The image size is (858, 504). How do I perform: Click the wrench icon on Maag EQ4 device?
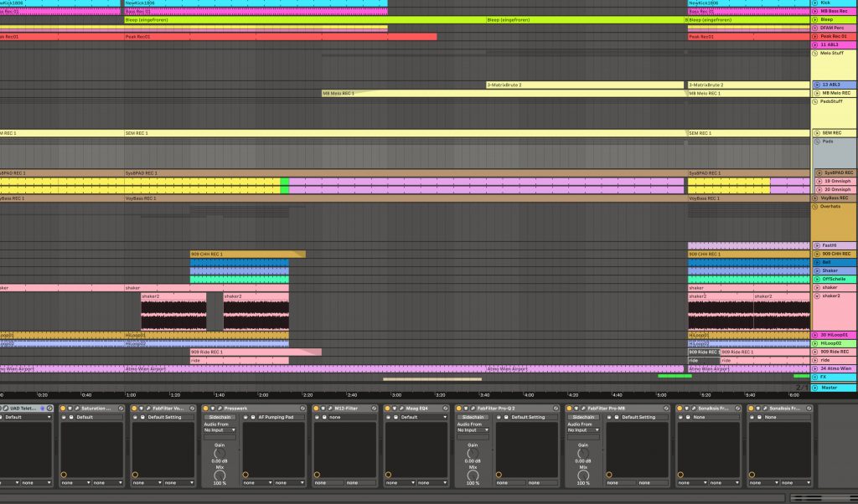click(x=401, y=408)
